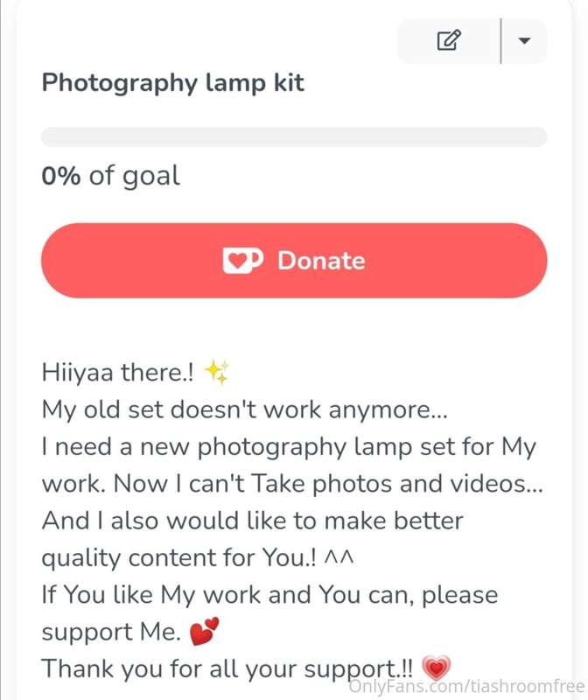Click the I need a new photography lamp line
Screen dimensions: 588x700
coord(289,447)
